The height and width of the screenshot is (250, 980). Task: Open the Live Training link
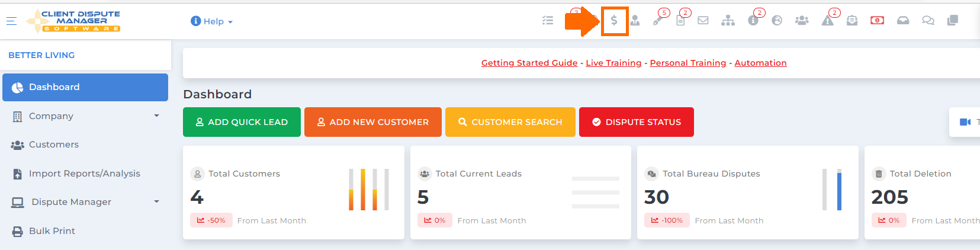(613, 63)
